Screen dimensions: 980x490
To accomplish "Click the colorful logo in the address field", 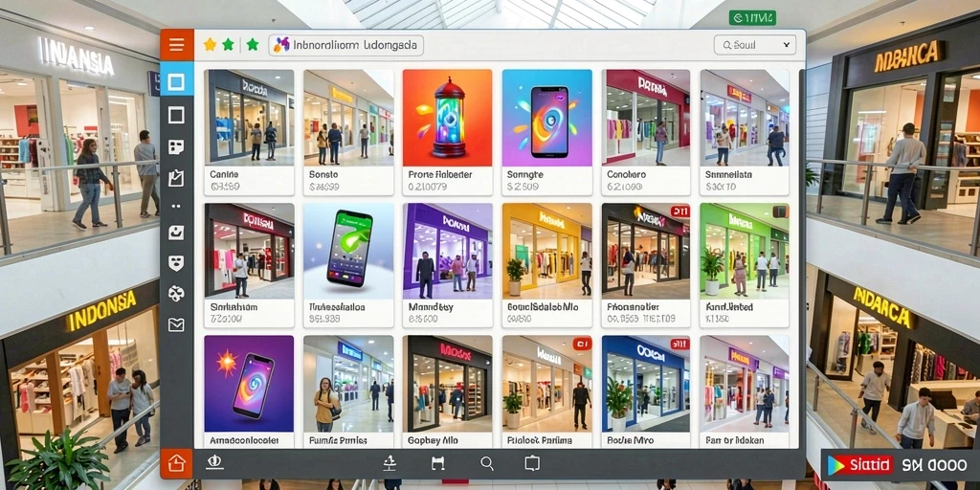I will click(x=282, y=45).
